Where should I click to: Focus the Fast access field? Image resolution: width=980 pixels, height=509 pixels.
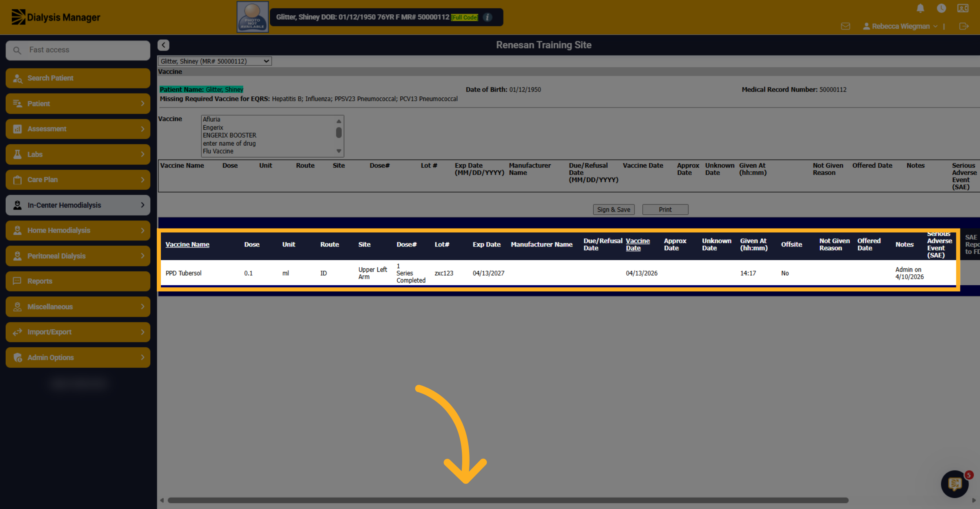[78, 50]
